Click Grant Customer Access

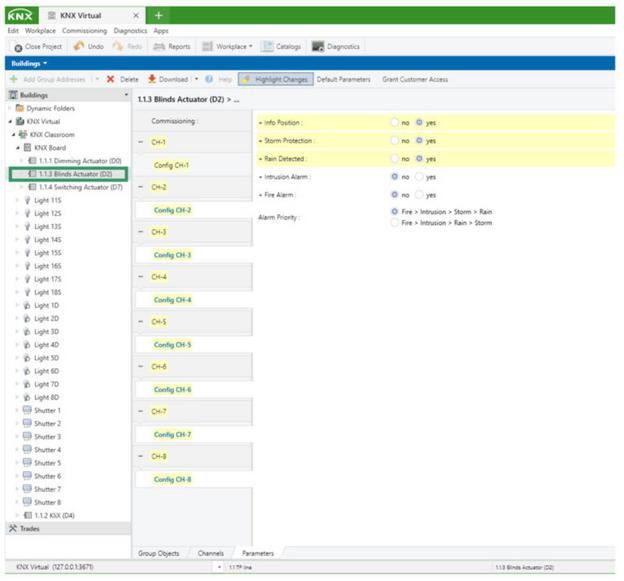[415, 79]
